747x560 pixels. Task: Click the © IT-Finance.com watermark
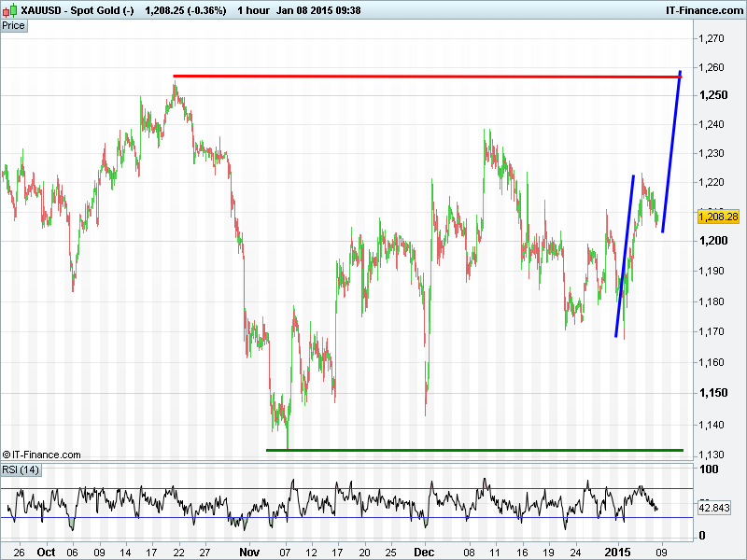[x=42, y=455]
